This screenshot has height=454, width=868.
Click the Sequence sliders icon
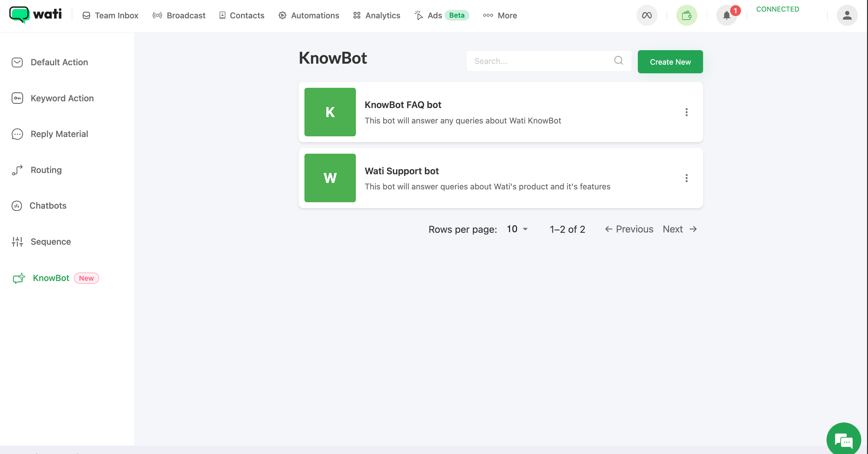tap(17, 242)
